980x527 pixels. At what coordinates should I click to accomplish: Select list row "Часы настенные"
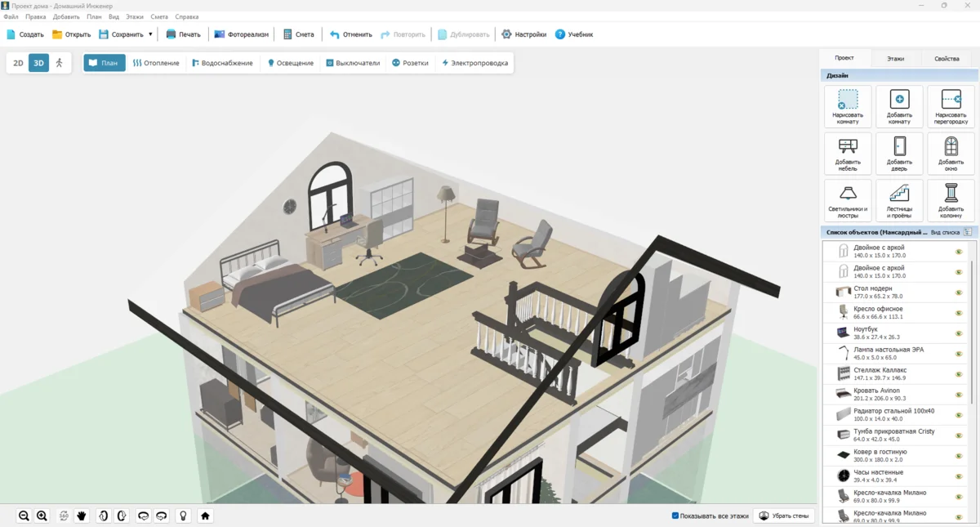[896, 476]
